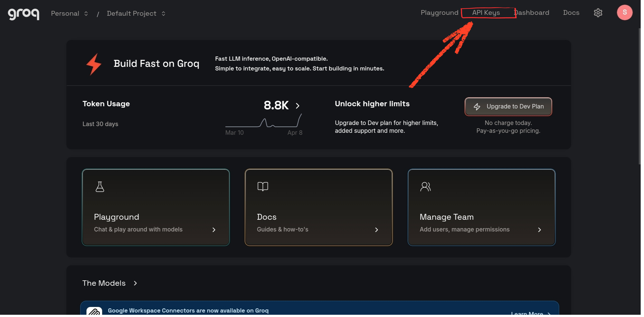This screenshot has height=317, width=644.
Task: Click 'Pay-as-you-go pricing.' text
Action: [508, 131]
